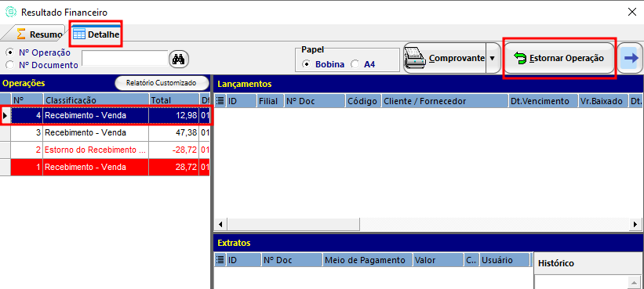The height and width of the screenshot is (289, 644).
Task: Choose Bobina paper option
Action: [x=306, y=64]
